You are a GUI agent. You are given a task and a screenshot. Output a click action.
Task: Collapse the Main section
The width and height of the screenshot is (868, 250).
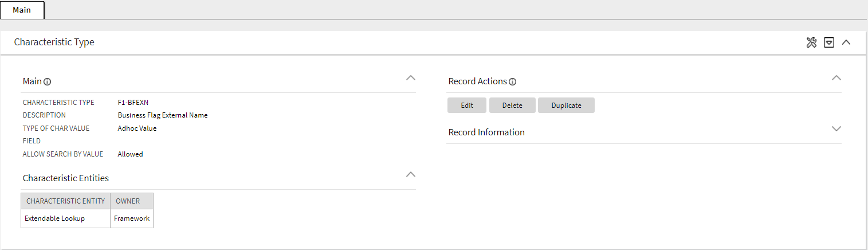pyautogui.click(x=410, y=78)
